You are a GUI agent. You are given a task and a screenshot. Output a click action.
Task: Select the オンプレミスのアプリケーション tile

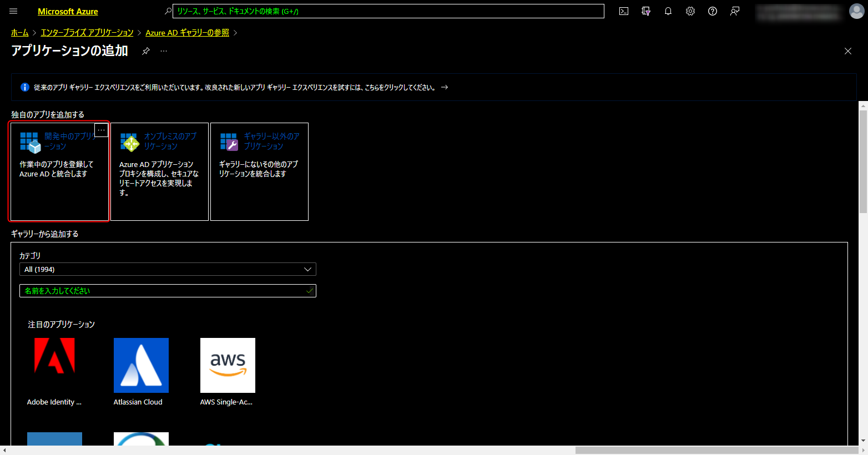(159, 171)
